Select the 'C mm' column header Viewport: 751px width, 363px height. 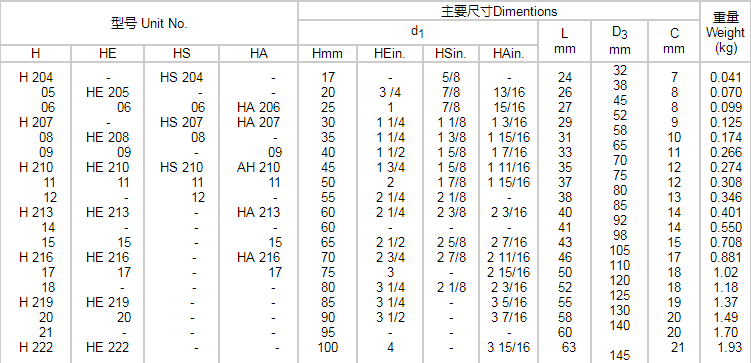[673, 41]
